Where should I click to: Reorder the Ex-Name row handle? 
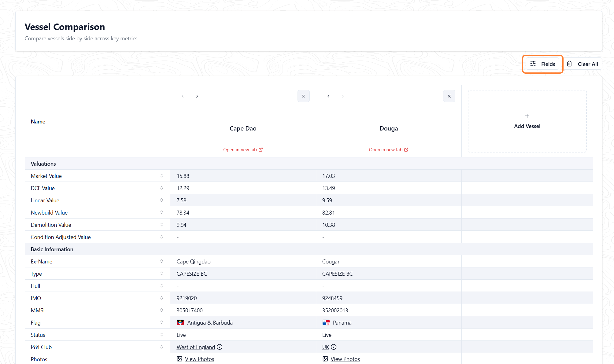tap(161, 261)
